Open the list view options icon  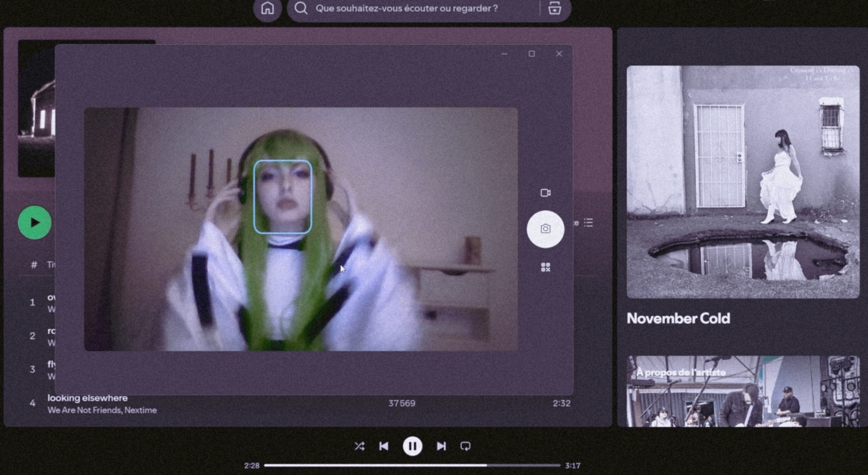pos(588,223)
